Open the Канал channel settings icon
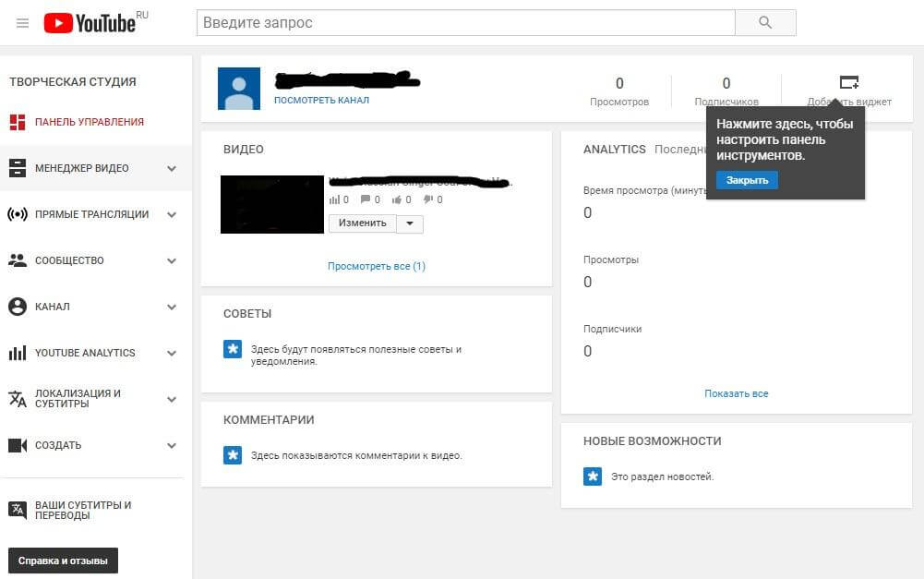 tap(19, 306)
